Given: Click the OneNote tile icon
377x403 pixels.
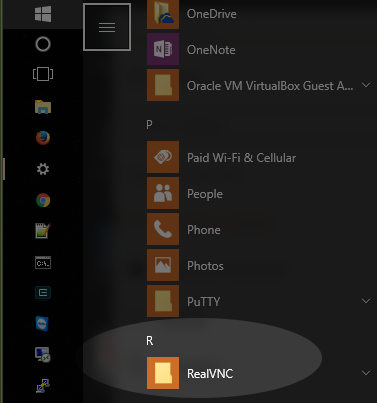Looking at the screenshot, I should [x=163, y=49].
